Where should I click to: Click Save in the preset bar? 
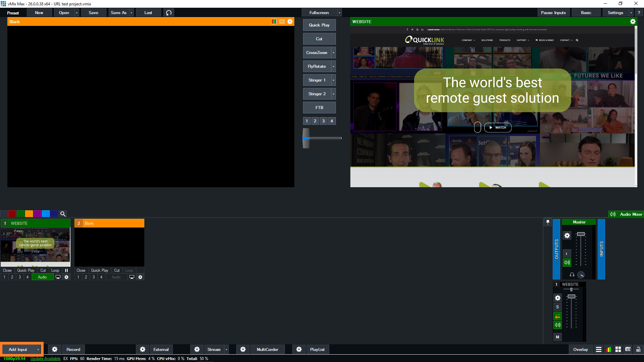(93, 13)
